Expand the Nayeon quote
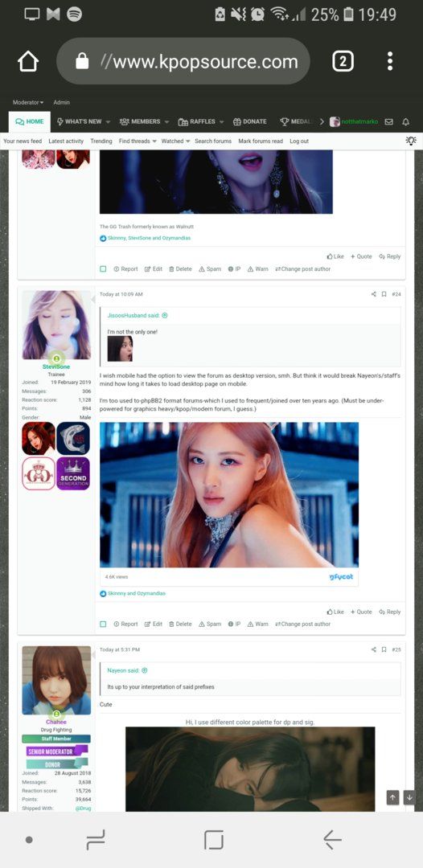The width and height of the screenshot is (423, 868). coord(145,670)
